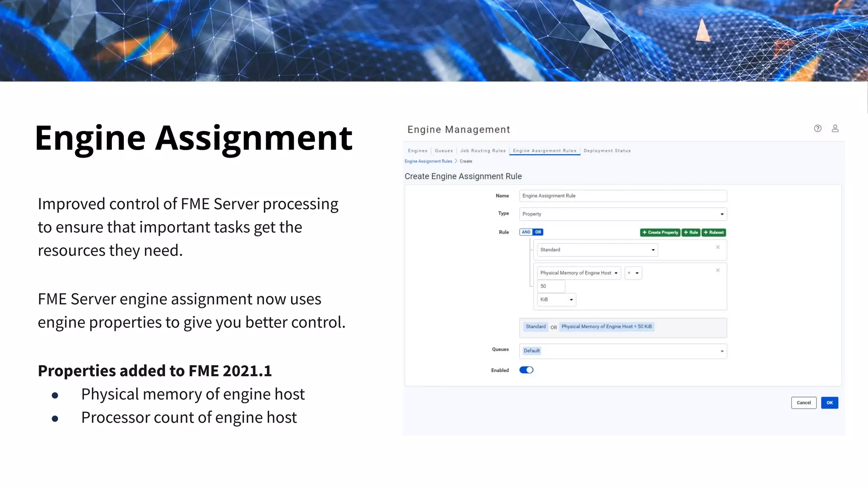
Task: Open the Physical Memory of Engine Host dropdown
Action: (x=579, y=273)
